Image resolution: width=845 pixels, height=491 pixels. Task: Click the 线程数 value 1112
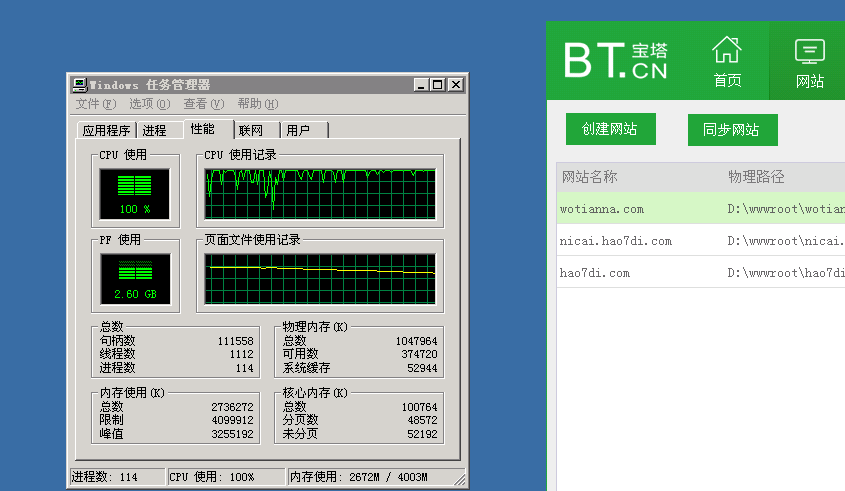241,354
